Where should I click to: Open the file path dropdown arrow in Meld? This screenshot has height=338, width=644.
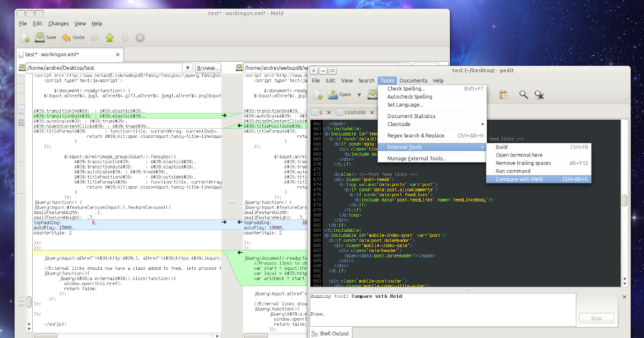point(188,68)
